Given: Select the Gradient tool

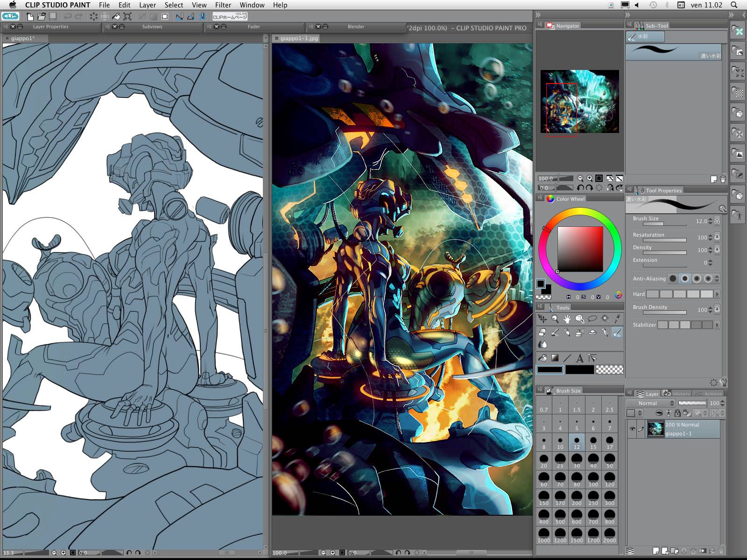Looking at the screenshot, I should (x=556, y=358).
